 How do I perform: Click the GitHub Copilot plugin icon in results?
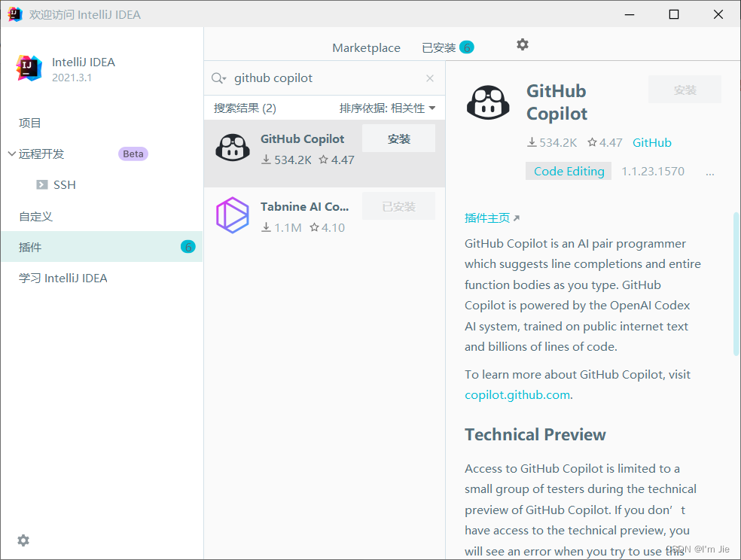click(x=233, y=148)
